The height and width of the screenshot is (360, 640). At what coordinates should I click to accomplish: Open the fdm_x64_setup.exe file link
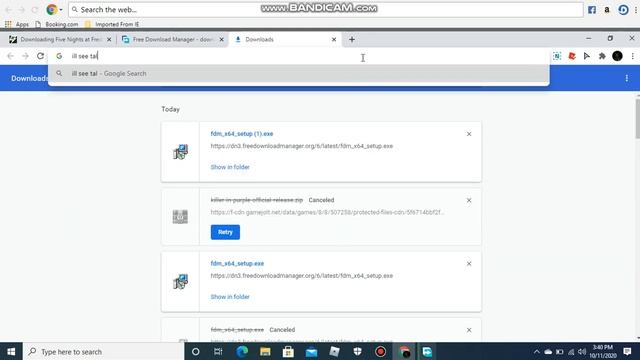(237, 264)
